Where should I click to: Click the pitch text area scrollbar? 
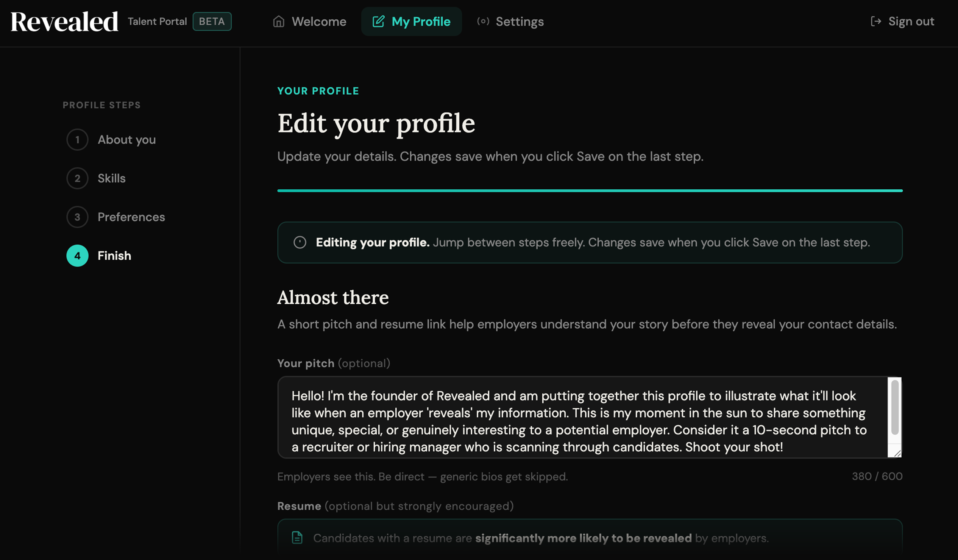coord(895,407)
